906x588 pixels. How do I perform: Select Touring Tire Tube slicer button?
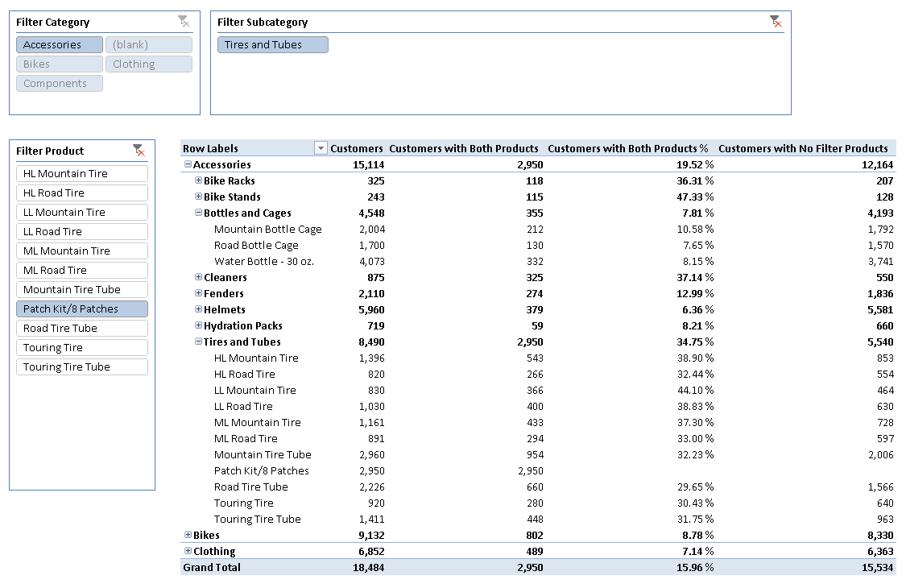(82, 367)
